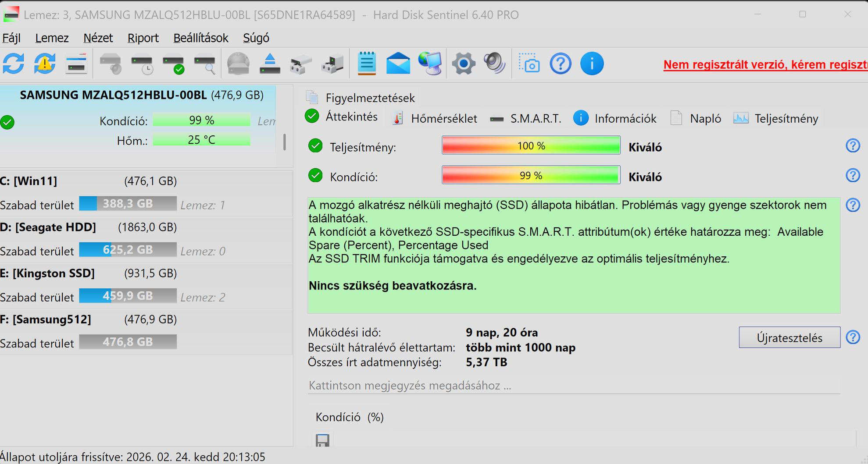Click the globe and monitor network icon
868x464 pixels.
(x=430, y=64)
